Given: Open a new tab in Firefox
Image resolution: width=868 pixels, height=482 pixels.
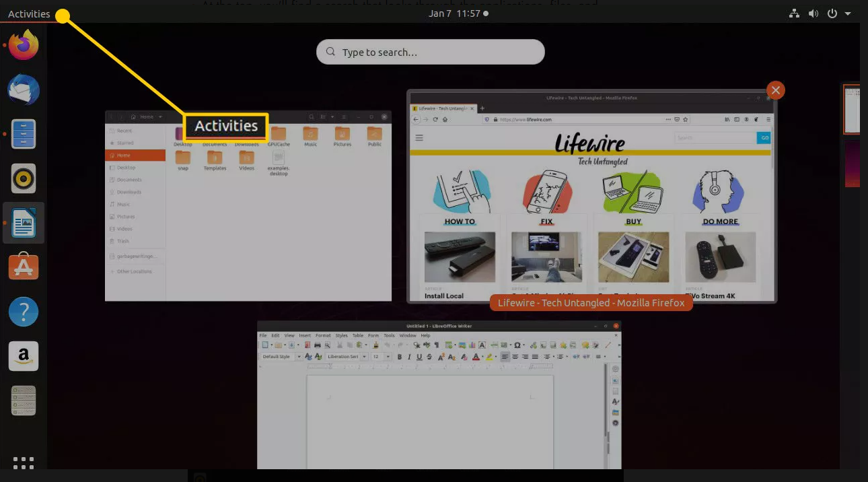Looking at the screenshot, I should 482,108.
